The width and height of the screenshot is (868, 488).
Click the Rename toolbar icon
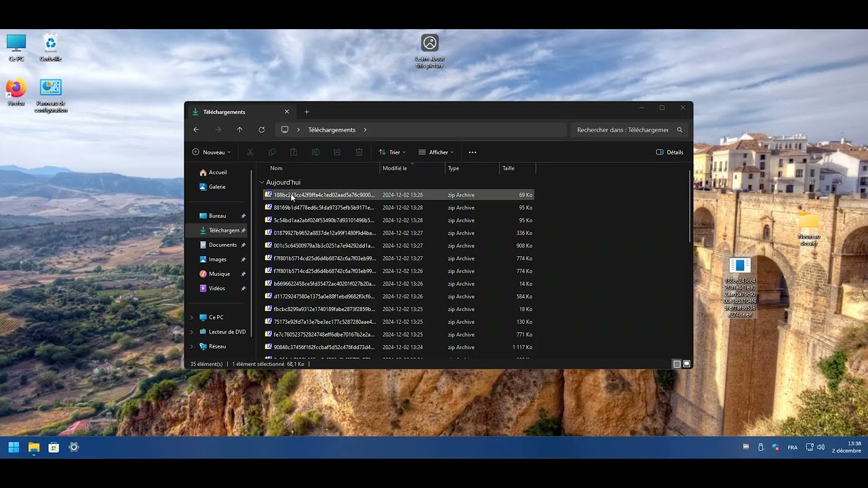(x=315, y=152)
